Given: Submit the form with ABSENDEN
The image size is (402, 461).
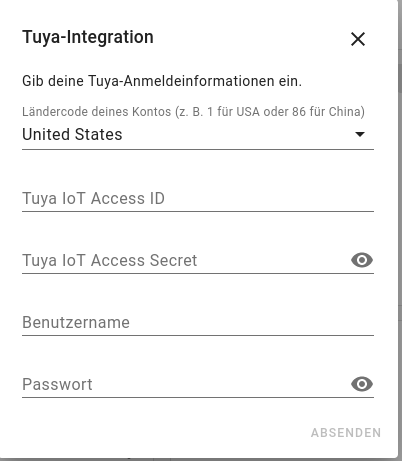Looking at the screenshot, I should 346,433.
